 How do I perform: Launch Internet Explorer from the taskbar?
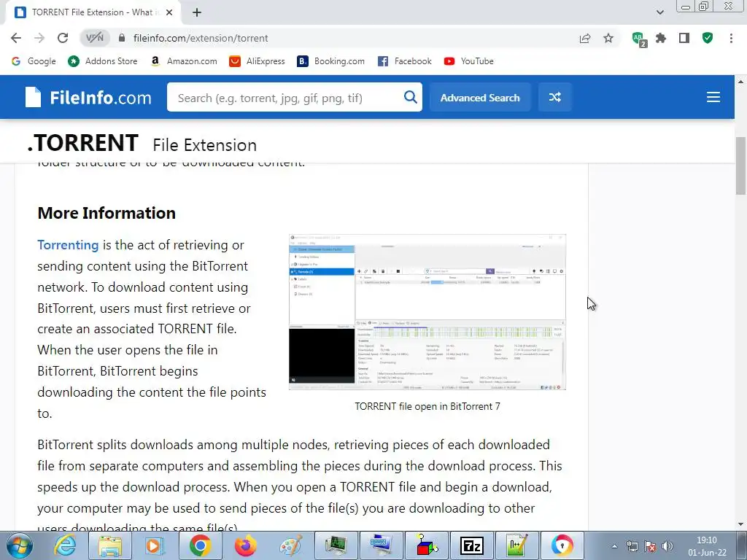click(65, 545)
